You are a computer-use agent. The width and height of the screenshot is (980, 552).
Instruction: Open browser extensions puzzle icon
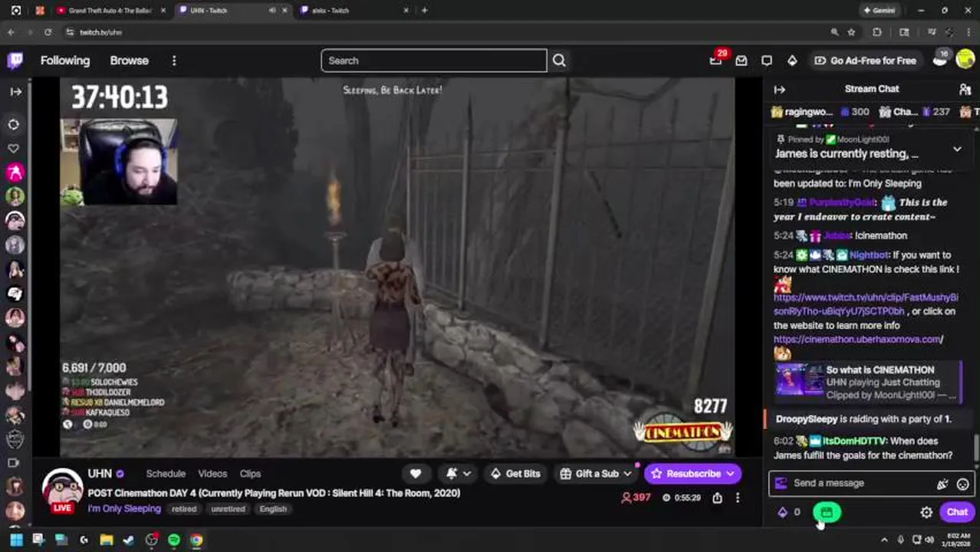click(x=877, y=32)
